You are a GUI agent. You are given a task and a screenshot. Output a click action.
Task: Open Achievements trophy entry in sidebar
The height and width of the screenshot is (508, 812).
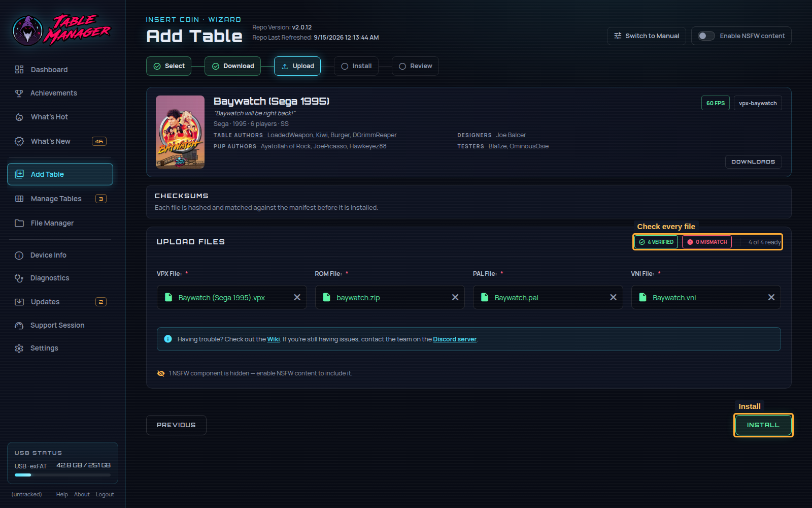pyautogui.click(x=60, y=93)
